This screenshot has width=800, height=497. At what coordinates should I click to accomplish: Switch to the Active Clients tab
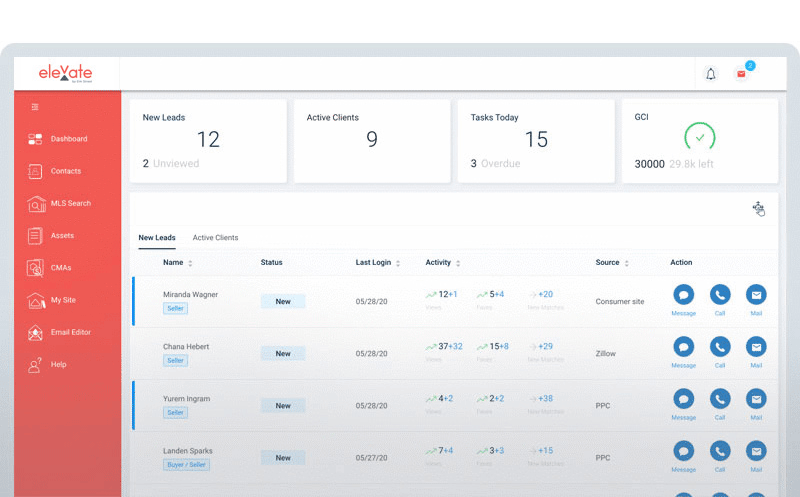[x=215, y=238]
